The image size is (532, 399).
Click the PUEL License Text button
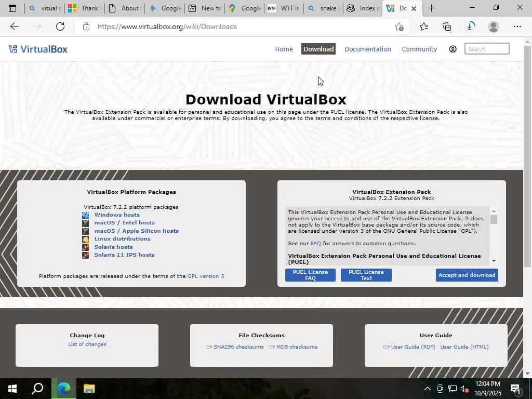click(x=366, y=275)
